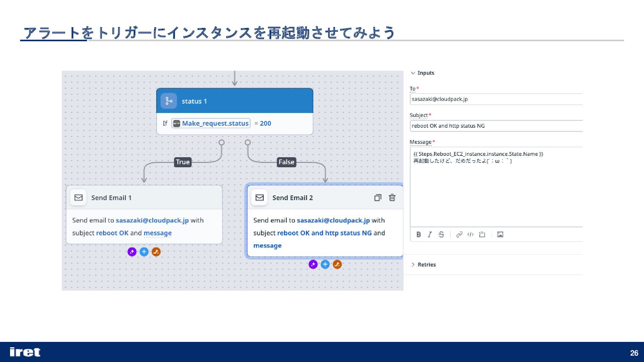Click the Message text area
Image resolution: width=644 pixels, height=362 pixels.
coord(496,187)
